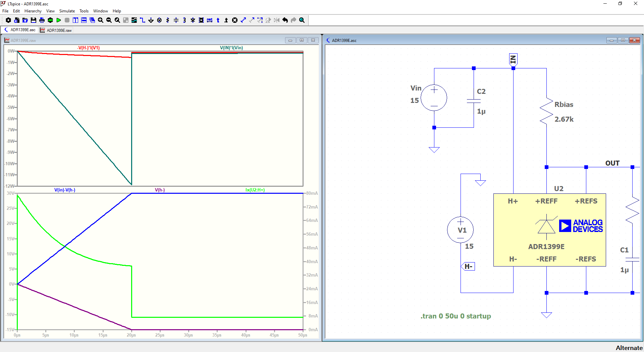Place a capacitor component

click(x=176, y=20)
